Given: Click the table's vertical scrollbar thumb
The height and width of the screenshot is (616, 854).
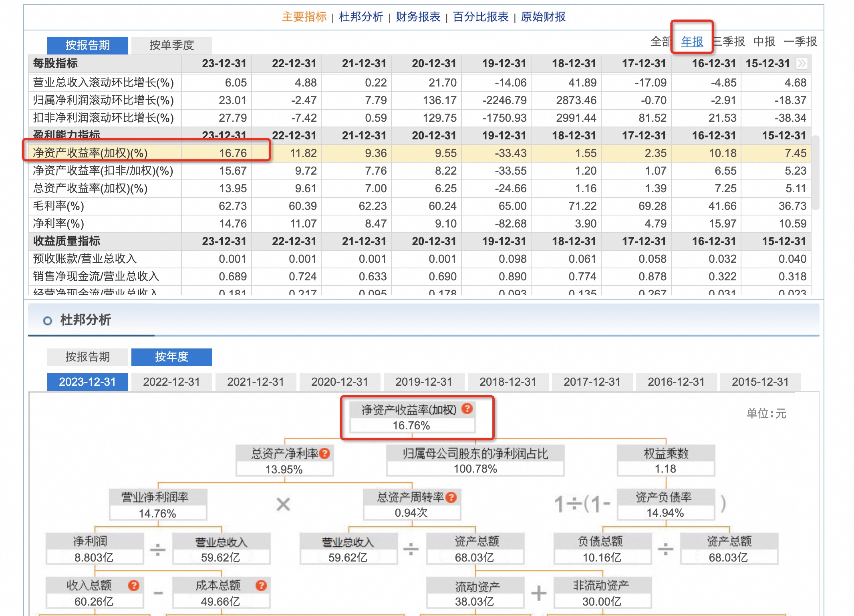Looking at the screenshot, I should 816,173.
